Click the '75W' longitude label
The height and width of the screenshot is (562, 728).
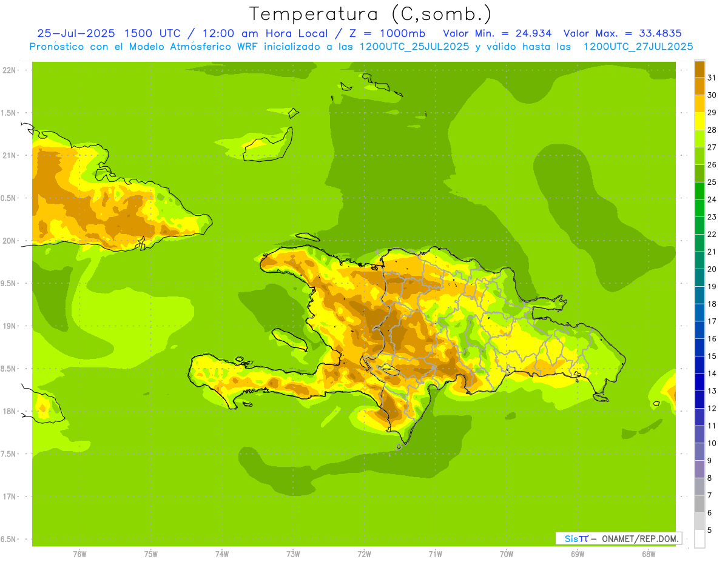pyautogui.click(x=150, y=554)
